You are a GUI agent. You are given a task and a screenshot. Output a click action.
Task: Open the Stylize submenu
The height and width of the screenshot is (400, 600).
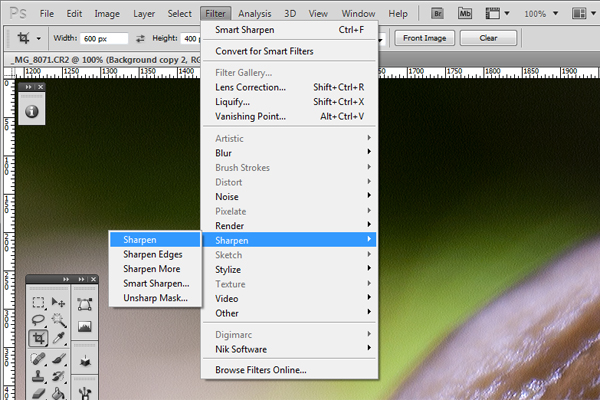[289, 269]
